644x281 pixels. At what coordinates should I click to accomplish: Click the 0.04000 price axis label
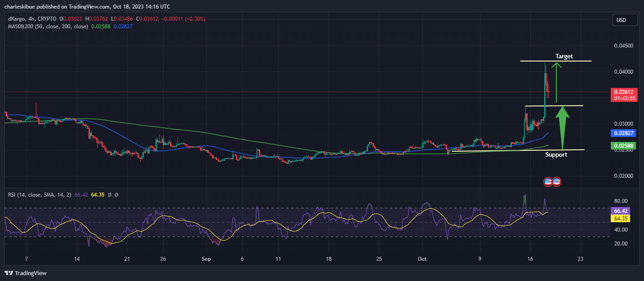(x=623, y=72)
